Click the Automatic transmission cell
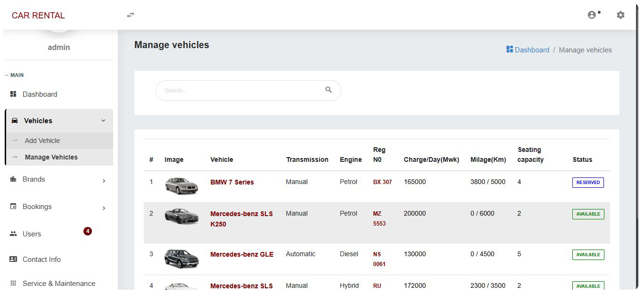 [x=300, y=254]
